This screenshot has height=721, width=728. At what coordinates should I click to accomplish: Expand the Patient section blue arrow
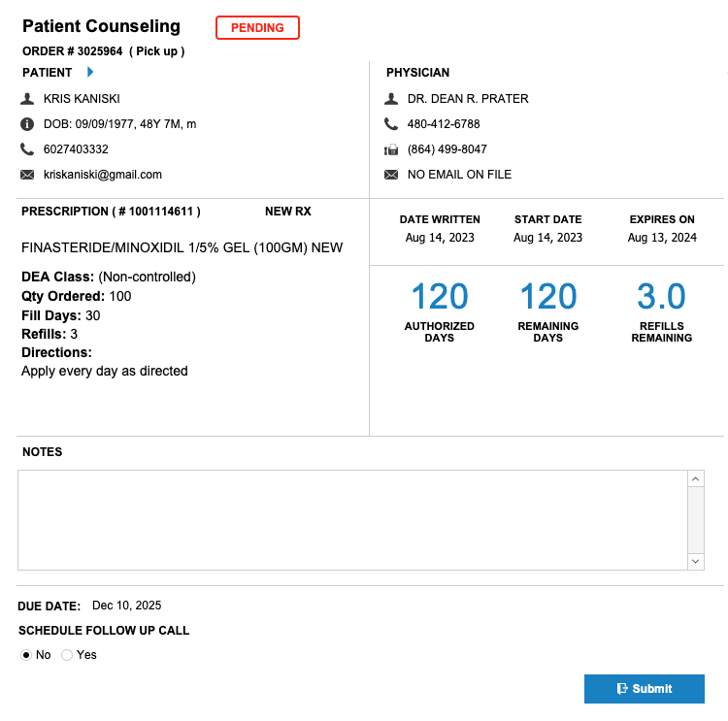coord(90,72)
